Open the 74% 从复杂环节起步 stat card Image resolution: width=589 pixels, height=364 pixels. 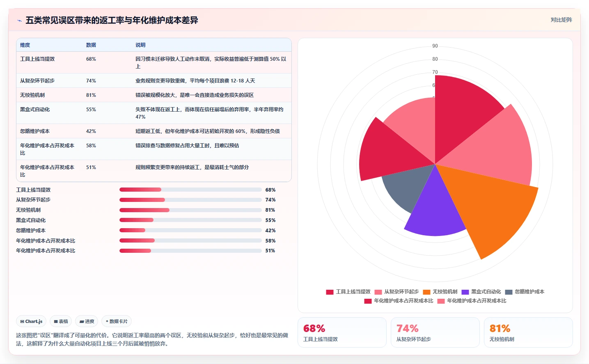[x=435, y=332]
